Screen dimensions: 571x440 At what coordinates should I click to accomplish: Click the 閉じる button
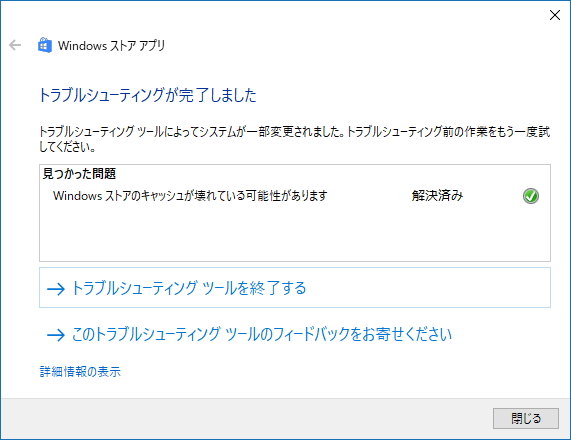[x=525, y=418]
